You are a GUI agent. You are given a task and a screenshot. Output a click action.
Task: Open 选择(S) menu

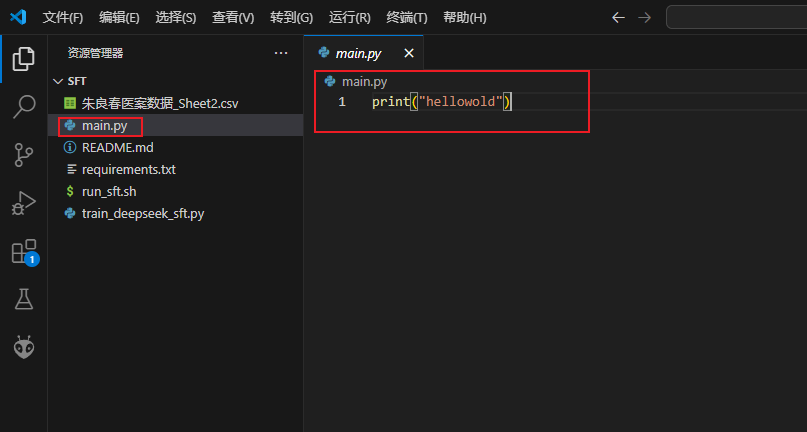[176, 18]
